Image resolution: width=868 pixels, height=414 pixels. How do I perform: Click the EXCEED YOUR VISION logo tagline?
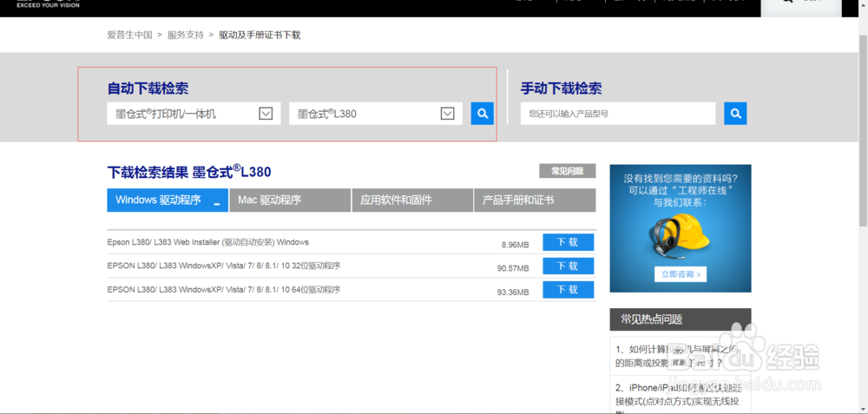coord(48,5)
